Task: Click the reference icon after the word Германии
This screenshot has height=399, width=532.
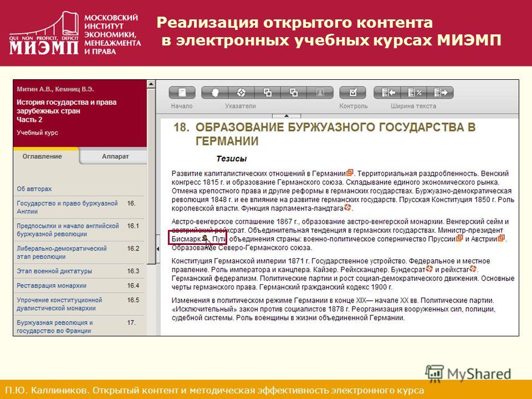Action: (350, 172)
